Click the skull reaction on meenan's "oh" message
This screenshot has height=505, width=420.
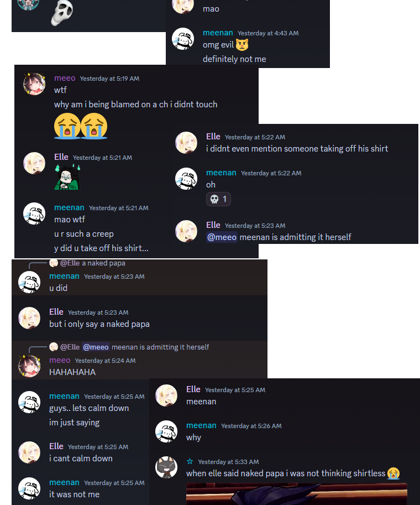coord(218,199)
